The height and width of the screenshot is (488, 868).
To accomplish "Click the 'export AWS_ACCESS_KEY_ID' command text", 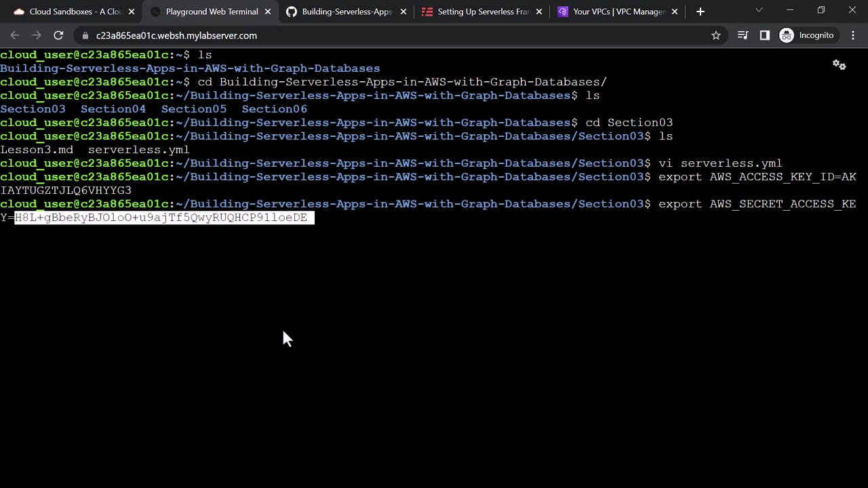I will coord(747,177).
